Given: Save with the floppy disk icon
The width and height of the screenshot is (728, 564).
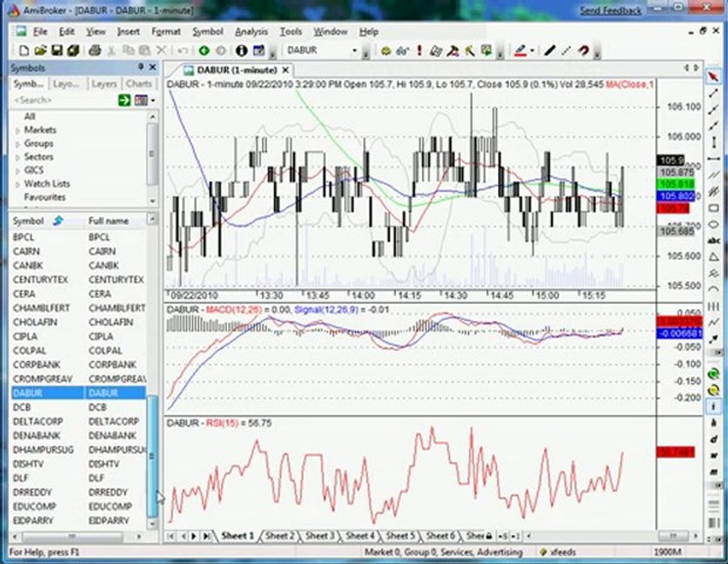Looking at the screenshot, I should (56, 51).
